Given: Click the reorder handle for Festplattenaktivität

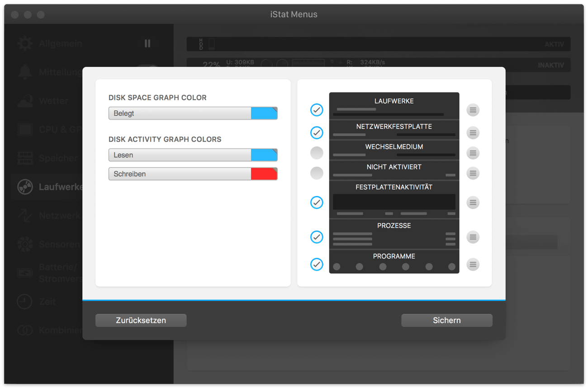Looking at the screenshot, I should (473, 202).
